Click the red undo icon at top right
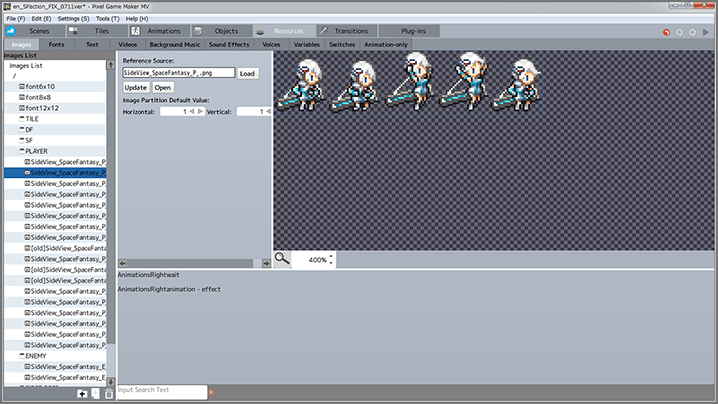 point(667,32)
